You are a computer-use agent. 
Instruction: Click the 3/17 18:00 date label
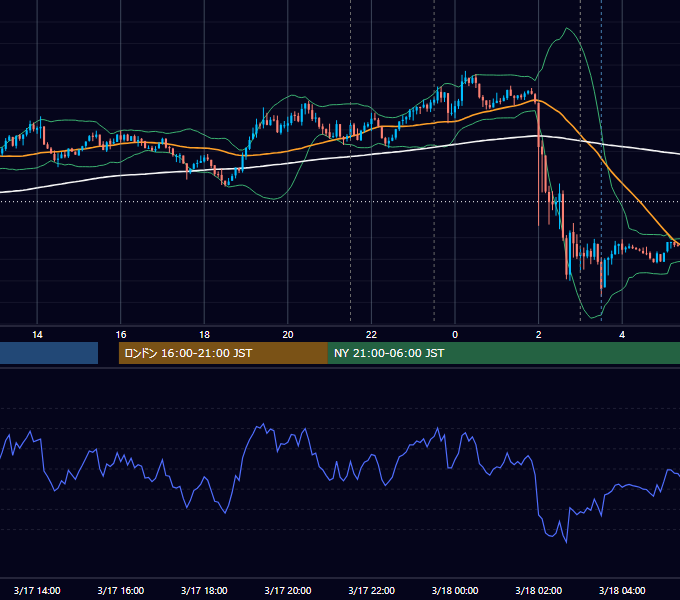pyautogui.click(x=204, y=590)
